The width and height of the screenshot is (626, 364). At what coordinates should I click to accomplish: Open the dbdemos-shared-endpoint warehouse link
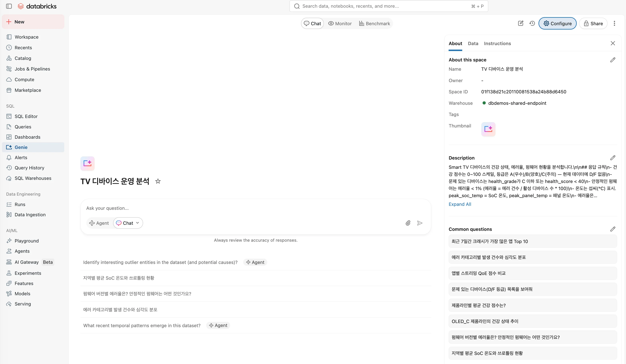pyautogui.click(x=517, y=103)
